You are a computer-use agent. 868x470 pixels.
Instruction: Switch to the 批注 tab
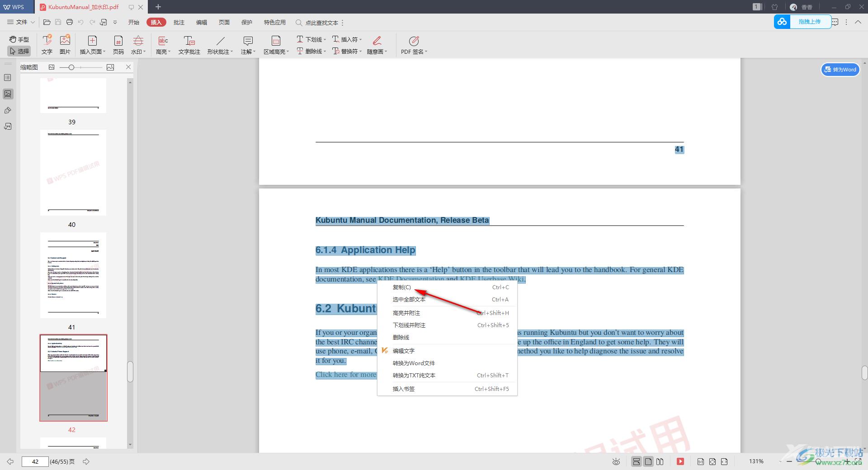179,22
